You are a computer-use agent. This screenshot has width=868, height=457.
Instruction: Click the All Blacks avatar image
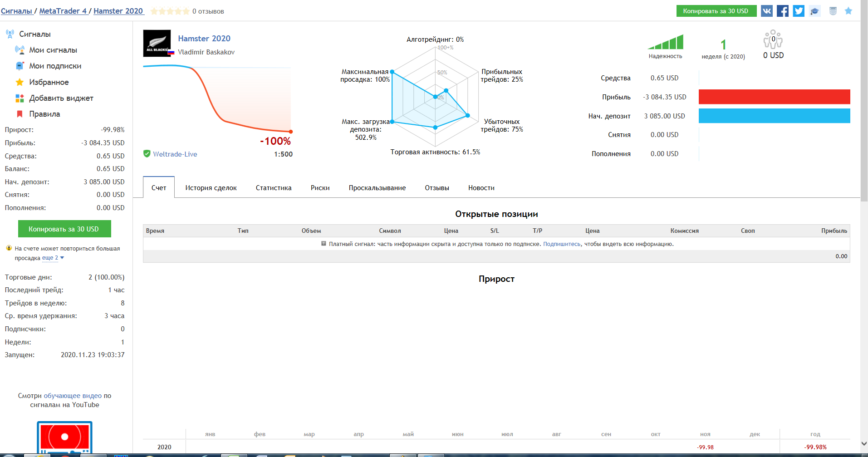click(x=157, y=43)
